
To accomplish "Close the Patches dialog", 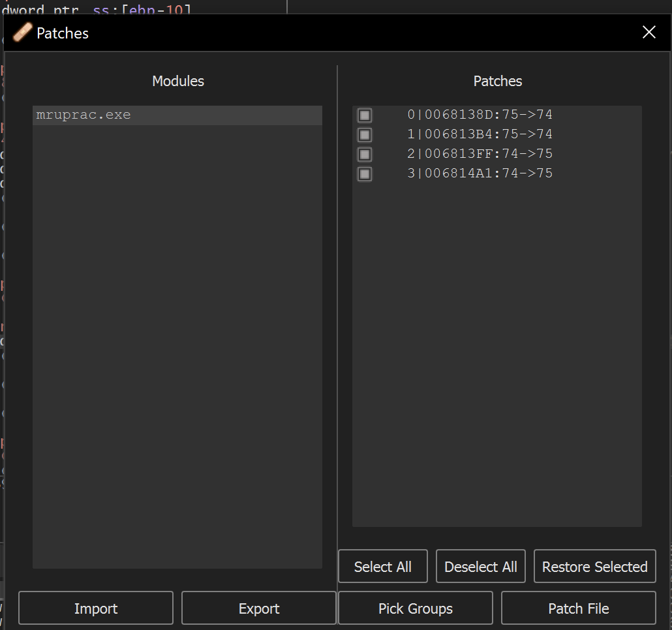I will (649, 32).
